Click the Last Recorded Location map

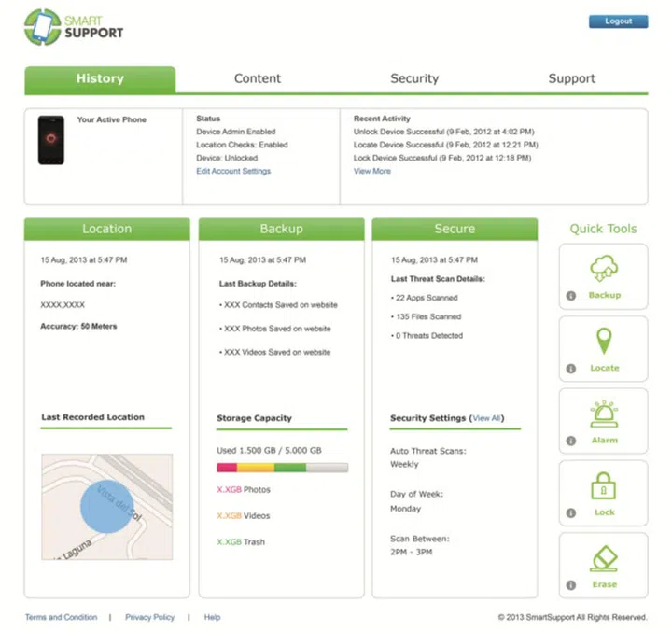point(107,507)
